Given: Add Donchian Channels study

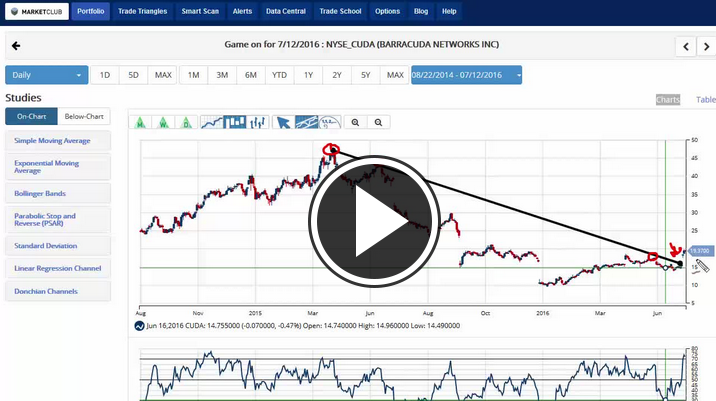Looking at the screenshot, I should (58, 291).
